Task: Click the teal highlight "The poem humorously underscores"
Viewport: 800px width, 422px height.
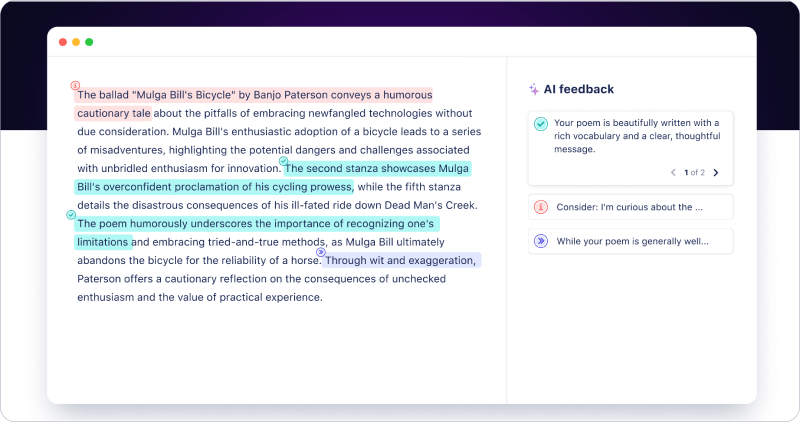Action: (x=200, y=223)
